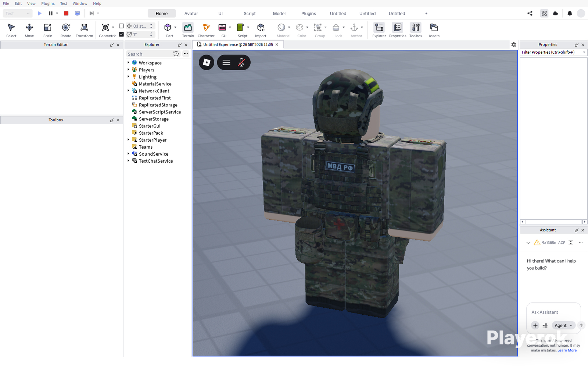Toggle the microphone mute button in viewport
588x368 pixels.
[241, 63]
